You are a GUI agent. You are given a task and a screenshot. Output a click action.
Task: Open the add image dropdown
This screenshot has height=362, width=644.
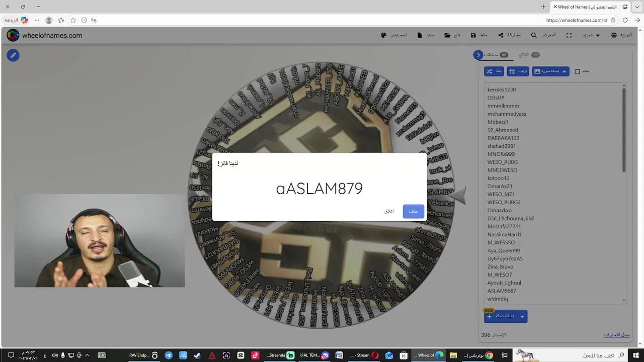pos(550,71)
